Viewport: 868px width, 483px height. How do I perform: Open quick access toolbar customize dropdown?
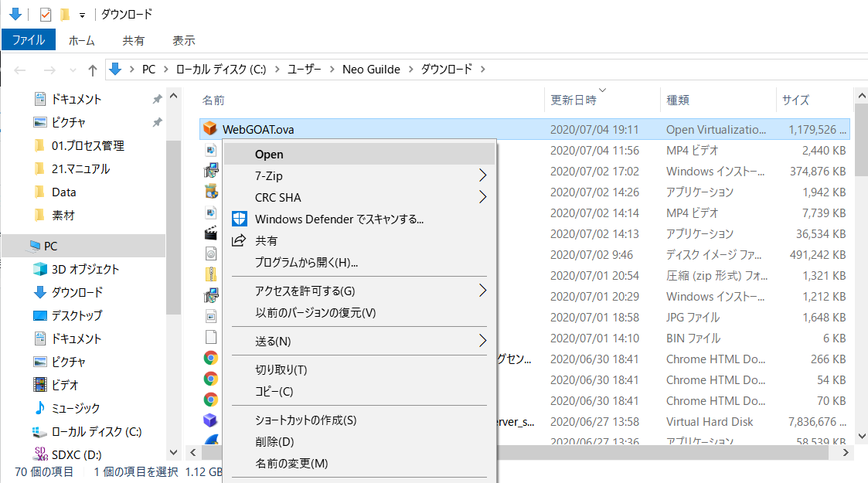click(x=82, y=15)
